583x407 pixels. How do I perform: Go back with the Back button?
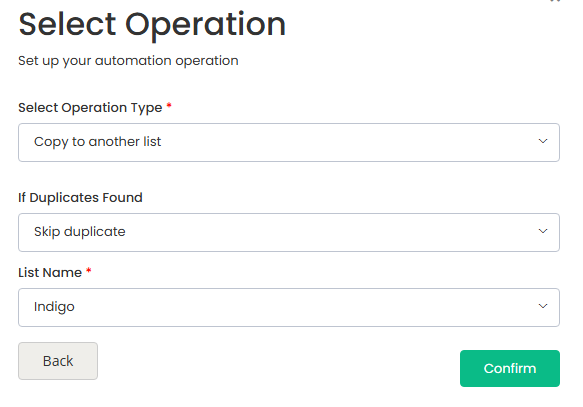(58, 361)
